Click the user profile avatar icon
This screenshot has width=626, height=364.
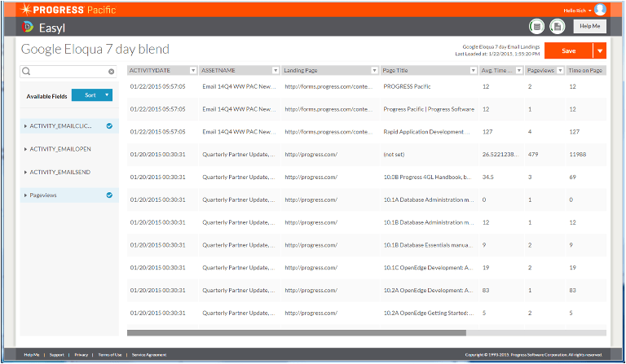(600, 10)
